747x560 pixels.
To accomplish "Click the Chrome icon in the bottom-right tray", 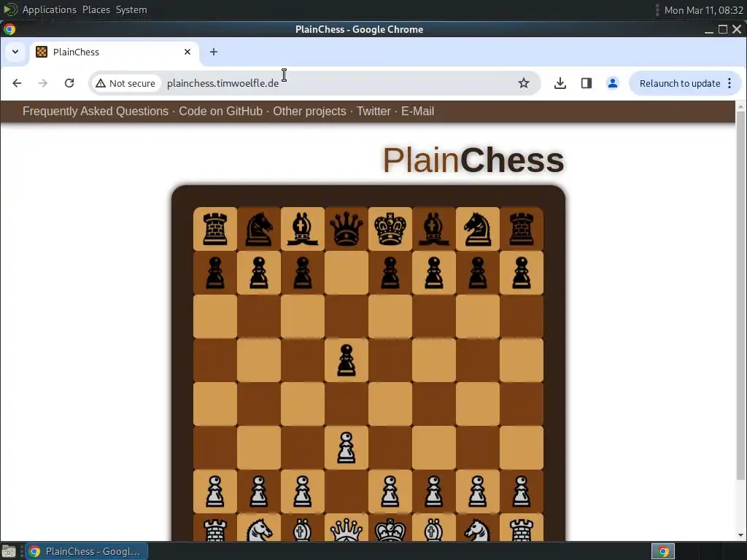I will tap(663, 551).
